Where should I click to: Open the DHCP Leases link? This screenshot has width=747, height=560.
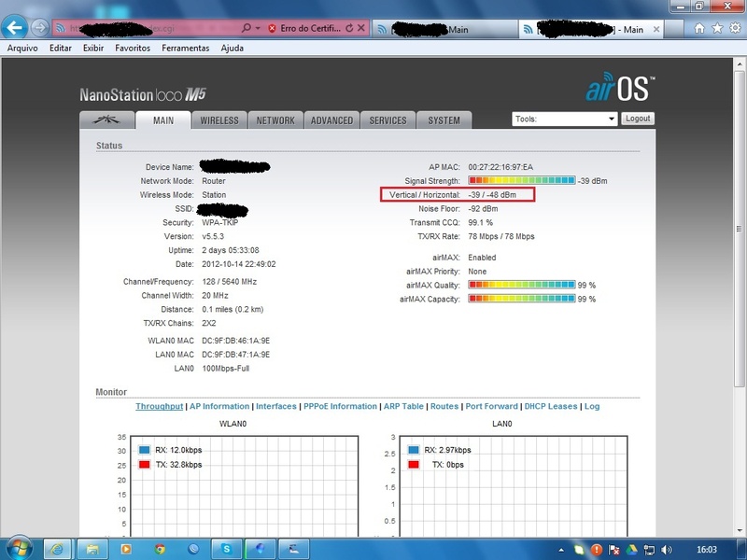pyautogui.click(x=551, y=406)
